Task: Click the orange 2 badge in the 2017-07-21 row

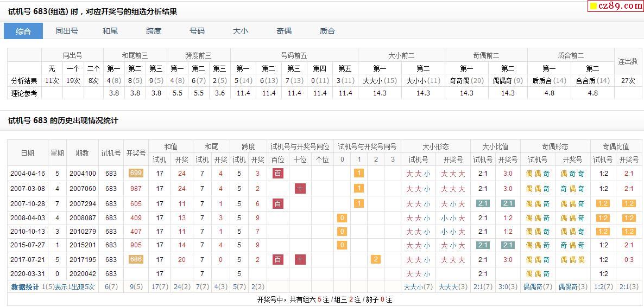Action: click(x=375, y=259)
